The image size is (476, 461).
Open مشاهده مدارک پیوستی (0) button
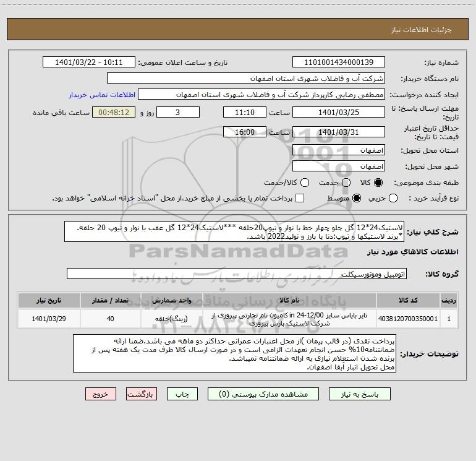pos(263,394)
